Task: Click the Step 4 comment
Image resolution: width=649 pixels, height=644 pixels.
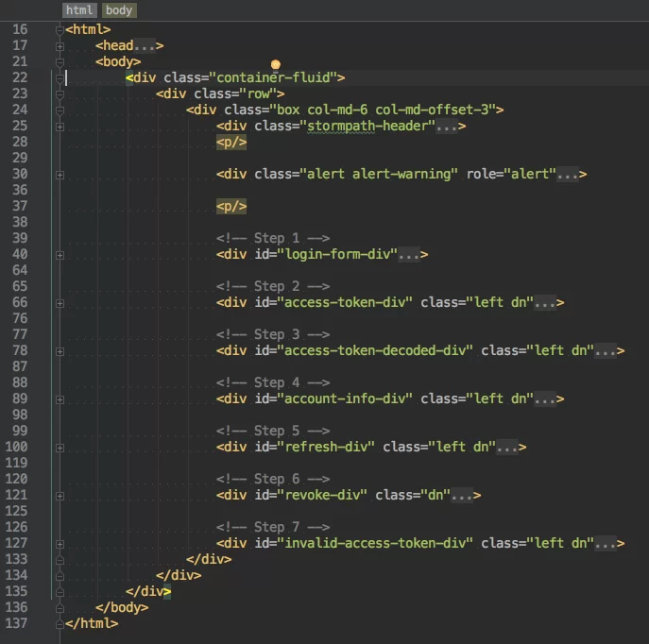Action: (x=273, y=382)
